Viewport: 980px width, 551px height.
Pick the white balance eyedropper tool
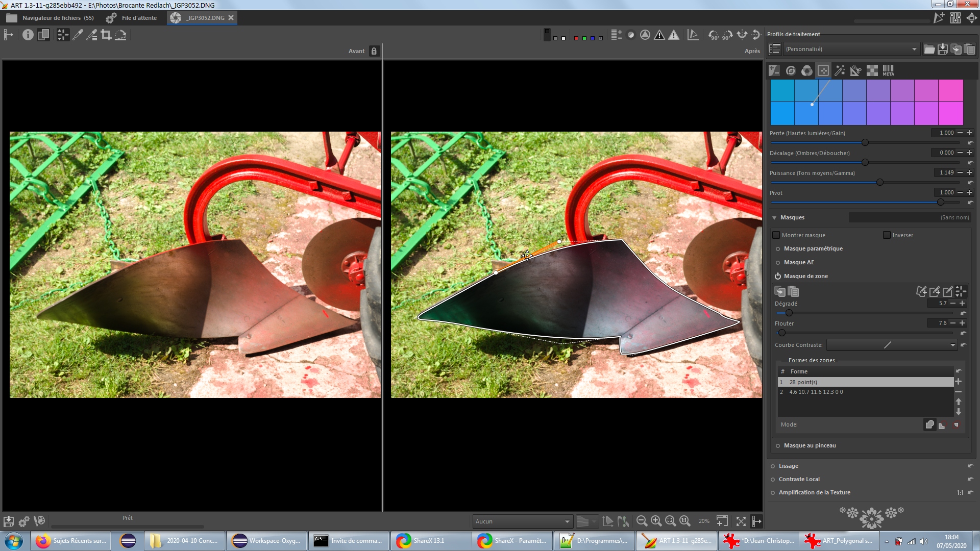coord(78,35)
